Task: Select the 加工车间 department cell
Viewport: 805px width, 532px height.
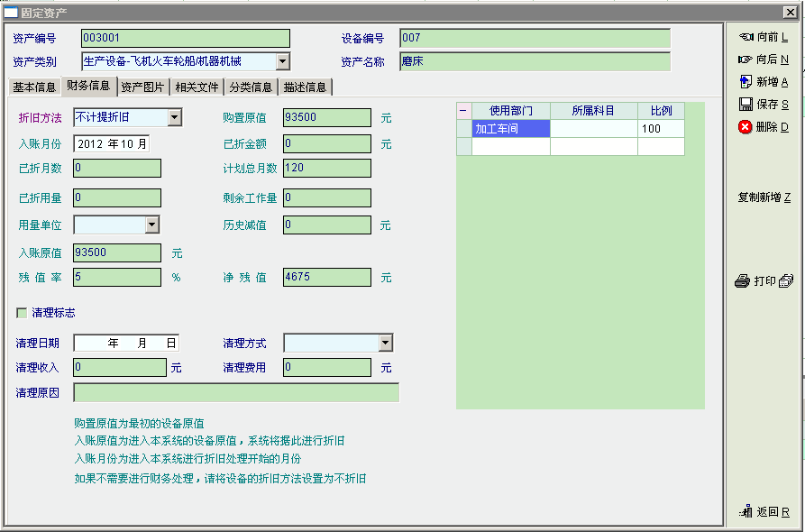Action: tap(510, 129)
